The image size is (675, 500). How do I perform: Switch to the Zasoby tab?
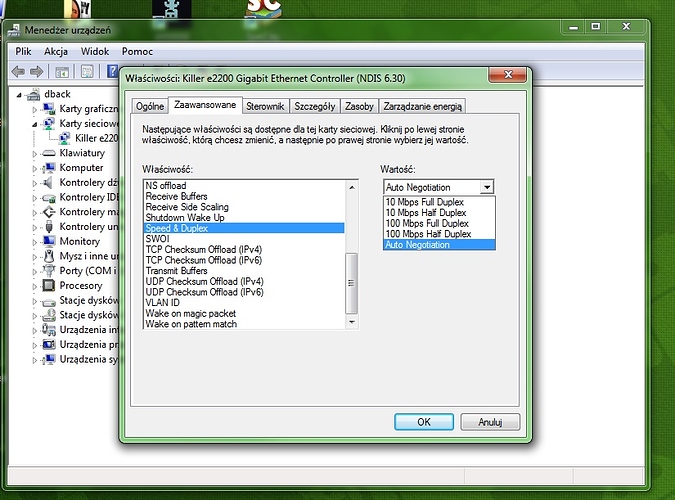click(359, 106)
